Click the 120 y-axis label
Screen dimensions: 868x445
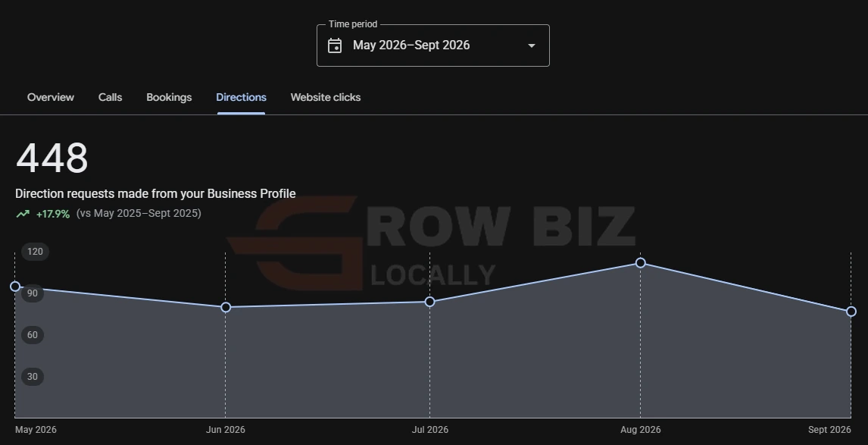(x=35, y=252)
